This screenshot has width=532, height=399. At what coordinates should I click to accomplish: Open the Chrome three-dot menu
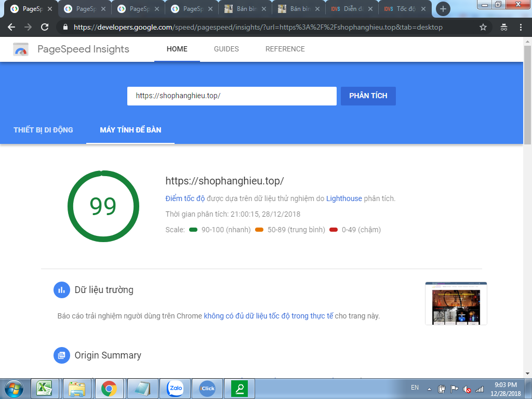coord(521,27)
